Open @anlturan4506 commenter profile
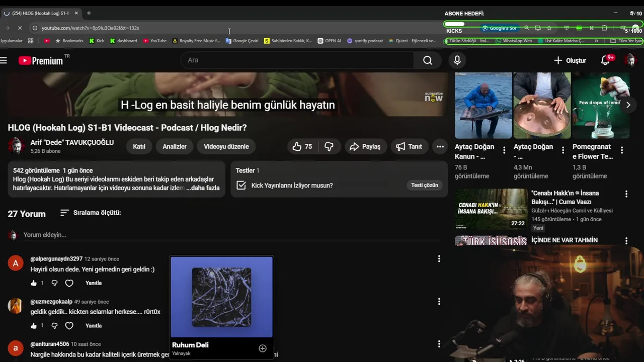This screenshot has height=362, width=644. click(x=50, y=344)
